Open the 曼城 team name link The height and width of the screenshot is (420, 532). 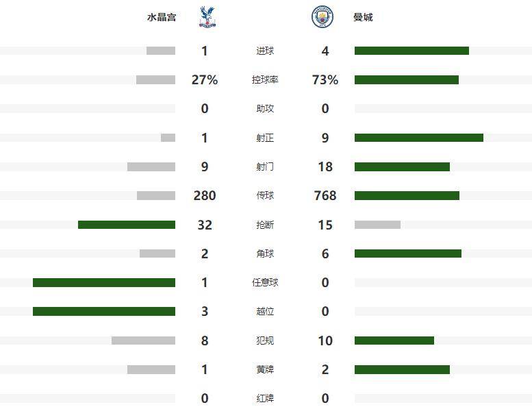pyautogui.click(x=363, y=17)
